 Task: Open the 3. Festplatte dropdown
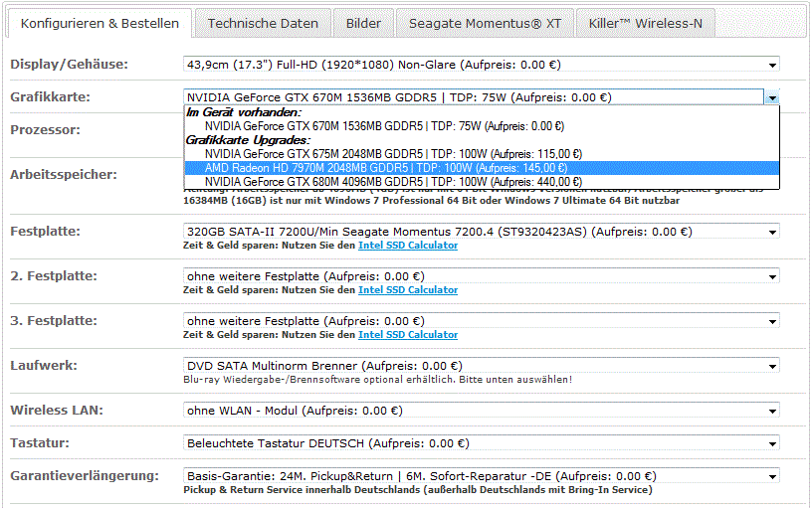[x=481, y=321]
